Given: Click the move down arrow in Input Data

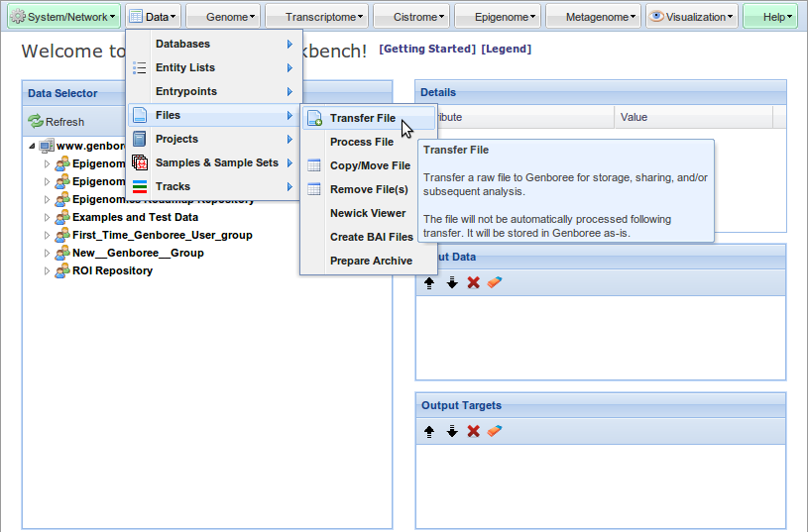Looking at the screenshot, I should click(x=452, y=282).
